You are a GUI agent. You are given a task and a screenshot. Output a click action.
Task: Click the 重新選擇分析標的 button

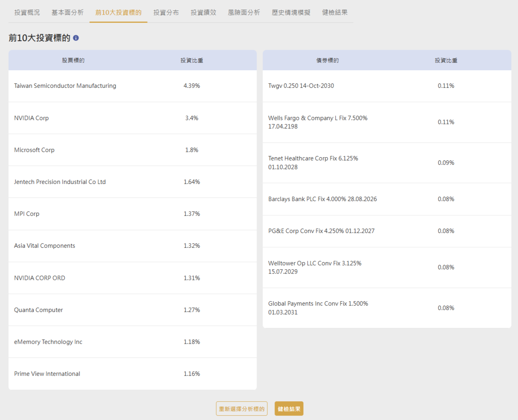point(242,409)
